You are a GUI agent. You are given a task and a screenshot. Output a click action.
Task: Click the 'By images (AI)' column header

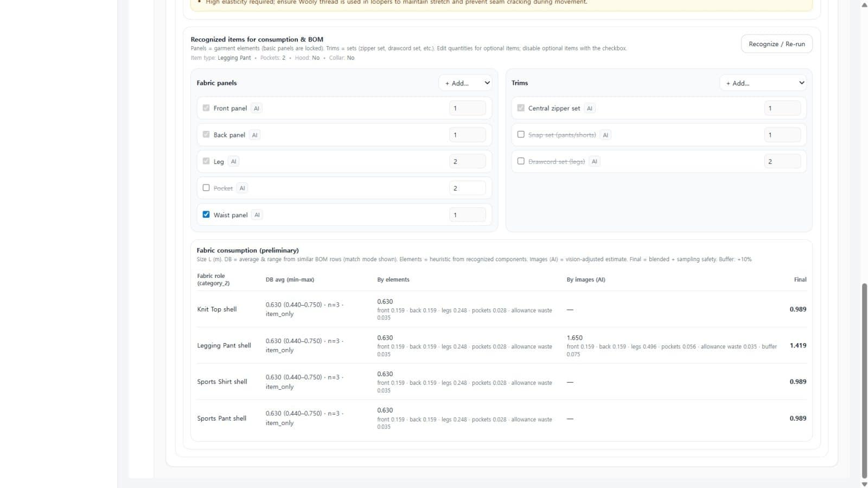pyautogui.click(x=586, y=280)
